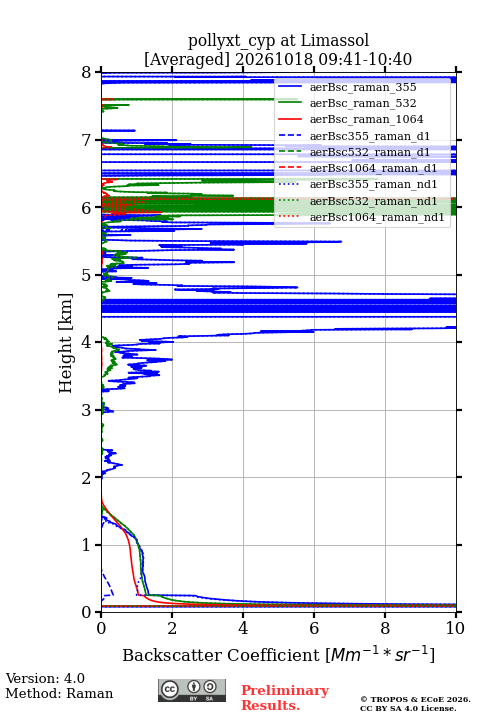The width and height of the screenshot is (480, 720).
Task: Click y-axis tick label 2
Action: click(x=87, y=478)
